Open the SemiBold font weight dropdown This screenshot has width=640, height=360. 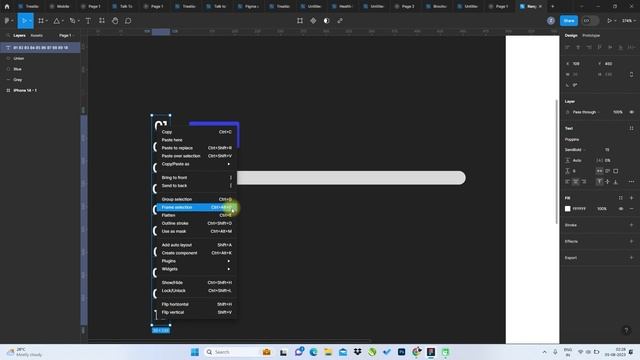pos(576,150)
